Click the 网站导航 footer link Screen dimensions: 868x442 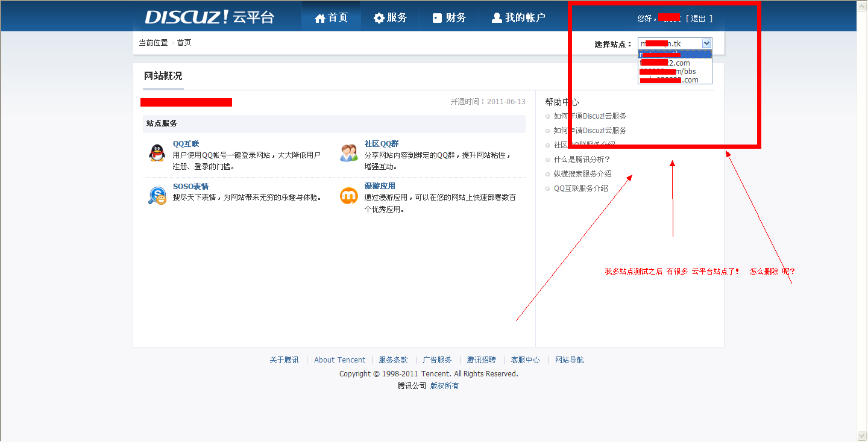[569, 360]
